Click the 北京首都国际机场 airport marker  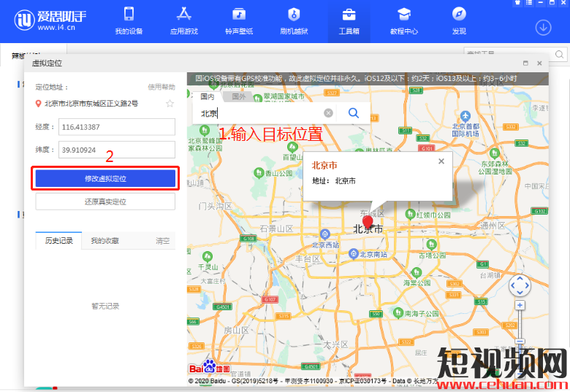(465, 116)
